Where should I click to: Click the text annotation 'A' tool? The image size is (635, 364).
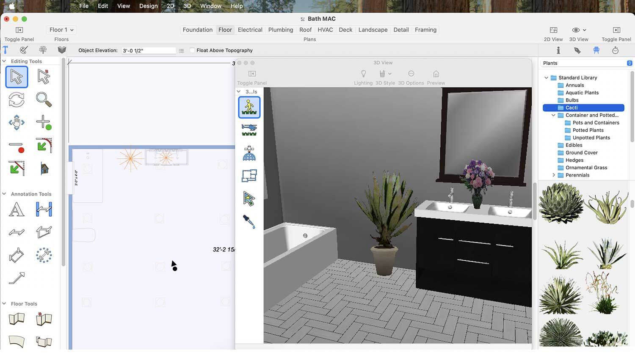click(x=17, y=209)
